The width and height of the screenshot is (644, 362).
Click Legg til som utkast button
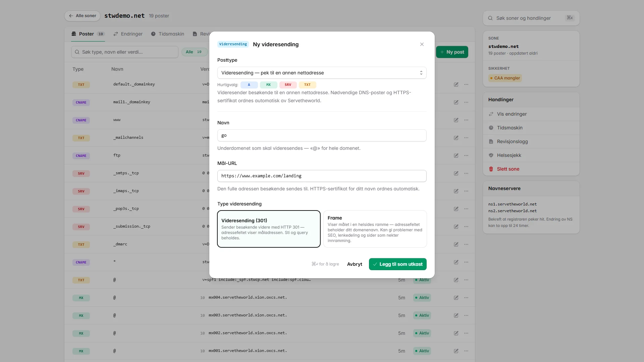tap(398, 264)
